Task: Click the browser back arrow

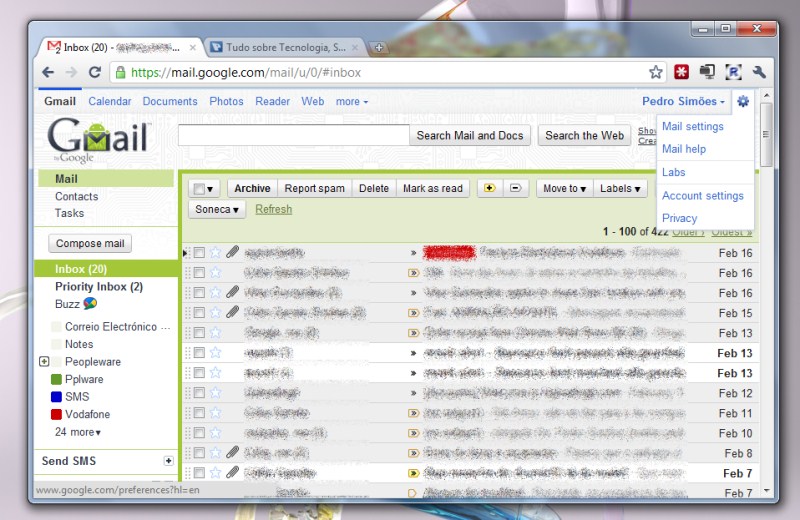Action: pos(48,72)
